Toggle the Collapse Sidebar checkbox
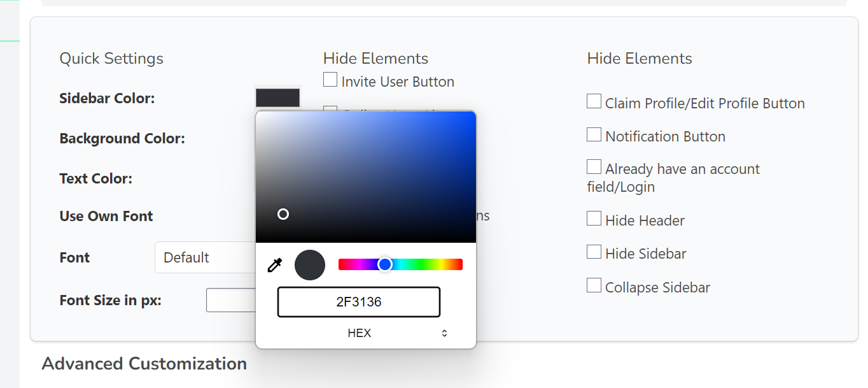This screenshot has height=388, width=868. (x=594, y=285)
